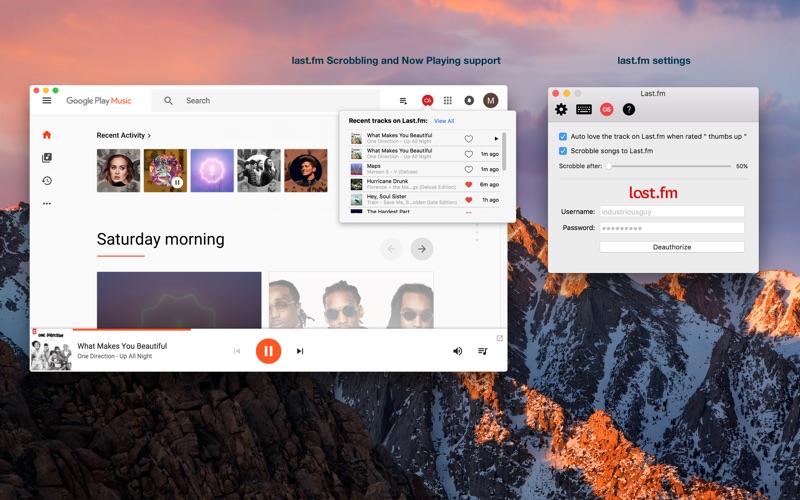Open the help question mark icon
Viewport: 800px width, 500px height.
point(629,109)
